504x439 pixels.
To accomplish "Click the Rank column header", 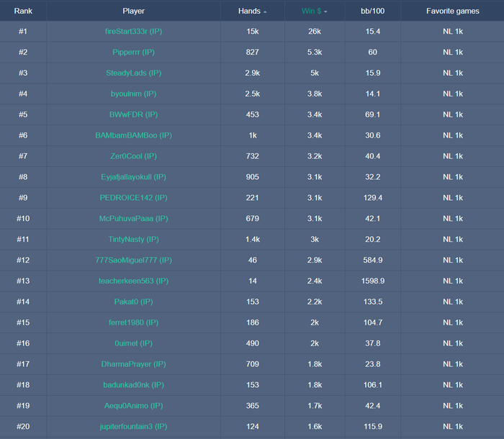I will pyautogui.click(x=23, y=12).
